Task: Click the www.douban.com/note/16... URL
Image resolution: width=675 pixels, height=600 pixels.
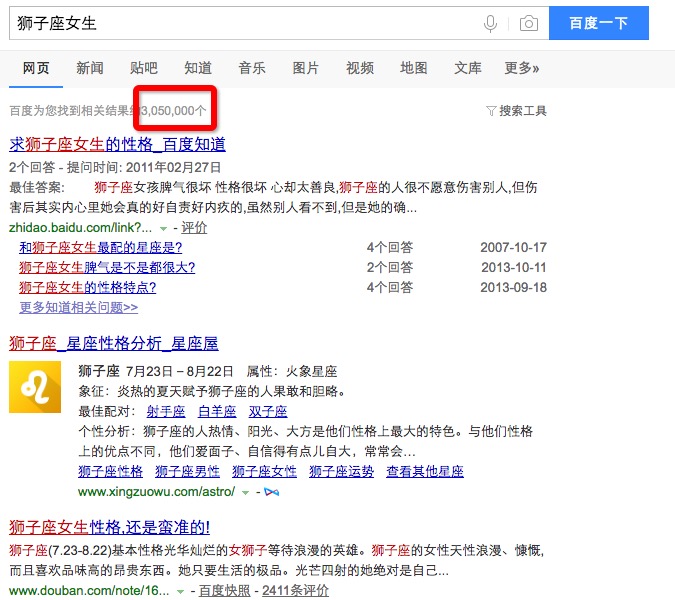Action: (89, 591)
